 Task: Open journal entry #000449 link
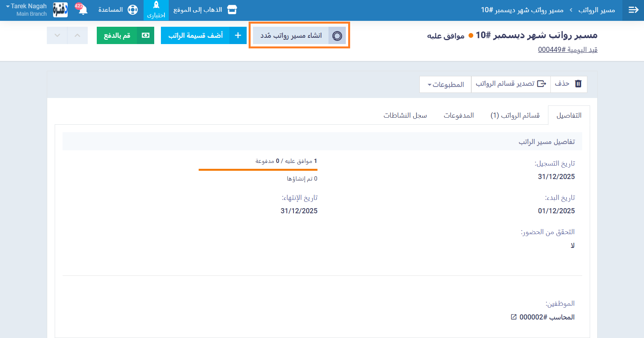[567, 50]
